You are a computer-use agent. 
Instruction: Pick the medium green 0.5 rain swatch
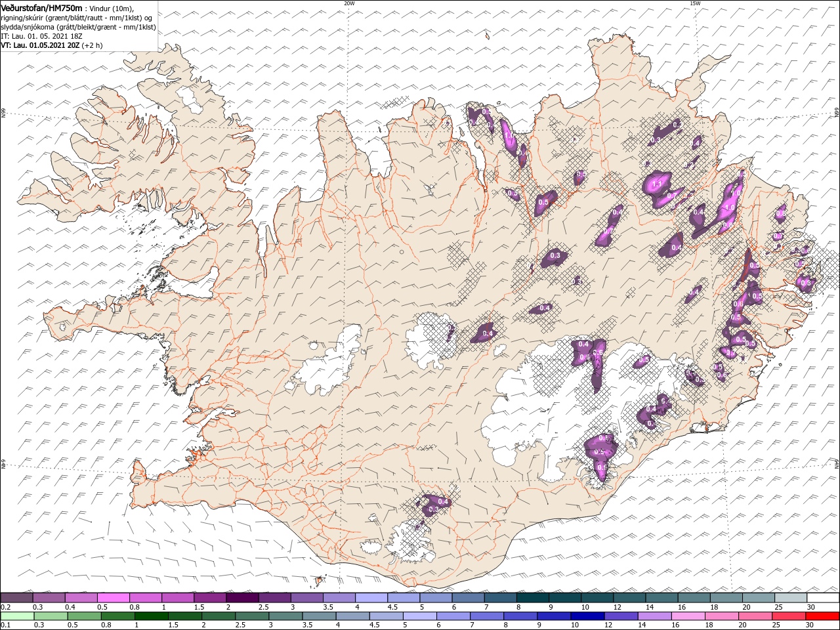pyautogui.click(x=84, y=616)
